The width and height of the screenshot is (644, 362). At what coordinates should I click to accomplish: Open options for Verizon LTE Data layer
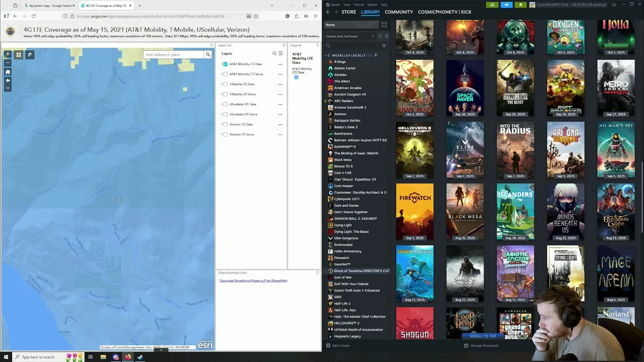(x=280, y=125)
